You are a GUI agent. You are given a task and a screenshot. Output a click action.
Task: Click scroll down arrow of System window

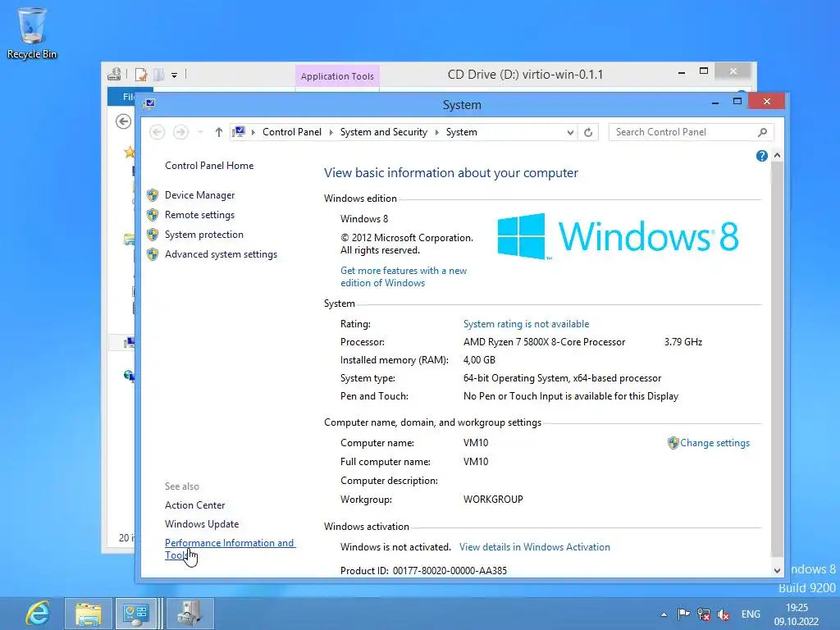point(777,571)
